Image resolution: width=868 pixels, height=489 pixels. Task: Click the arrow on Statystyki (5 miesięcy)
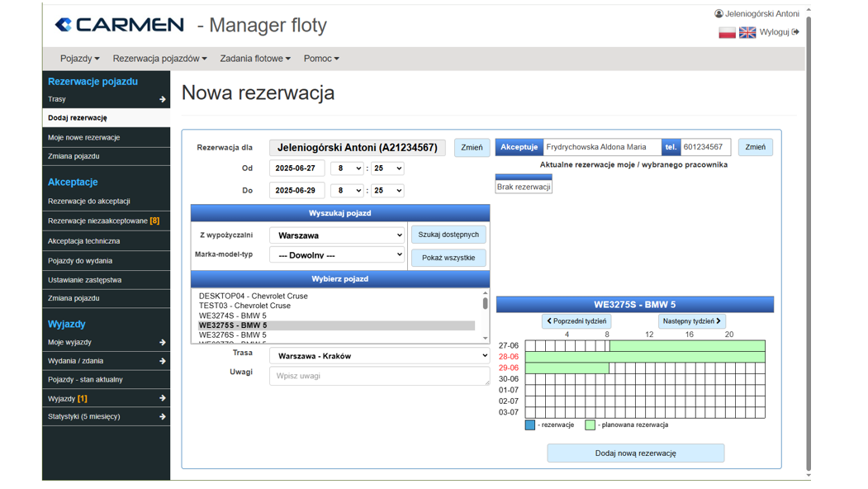(162, 416)
